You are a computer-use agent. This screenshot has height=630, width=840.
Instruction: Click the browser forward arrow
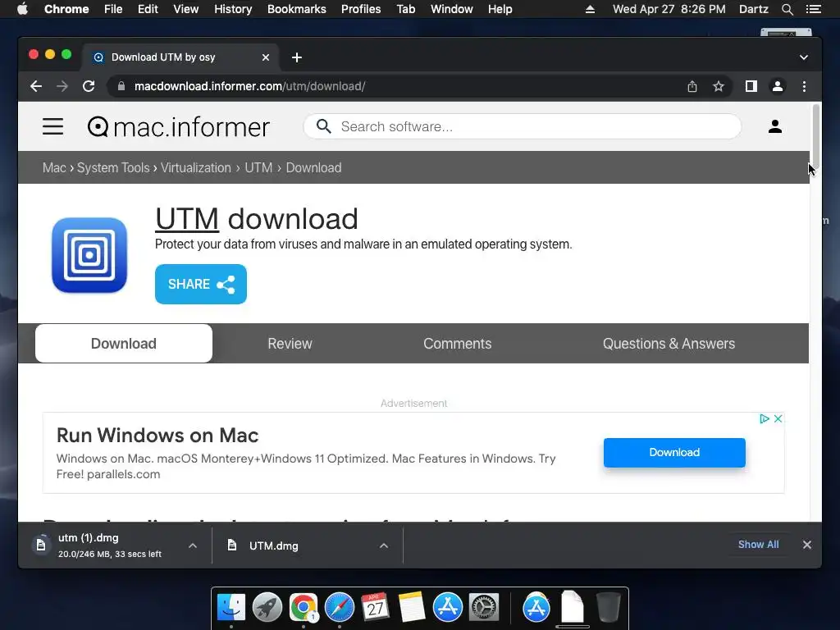click(x=62, y=86)
